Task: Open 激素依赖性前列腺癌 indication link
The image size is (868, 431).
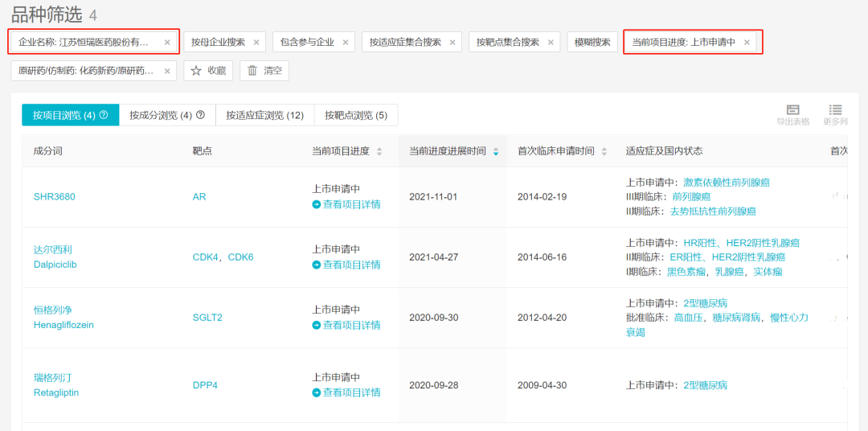Action: point(727,183)
